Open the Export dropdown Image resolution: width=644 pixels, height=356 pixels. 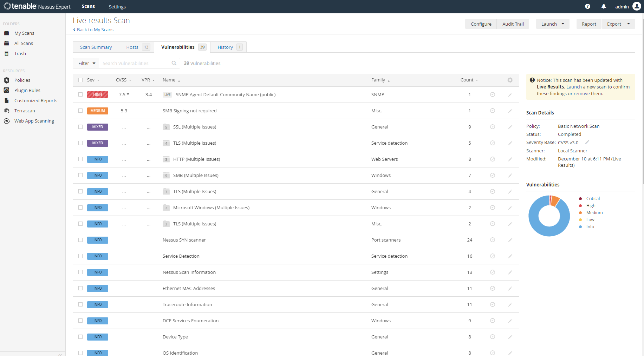(618, 24)
